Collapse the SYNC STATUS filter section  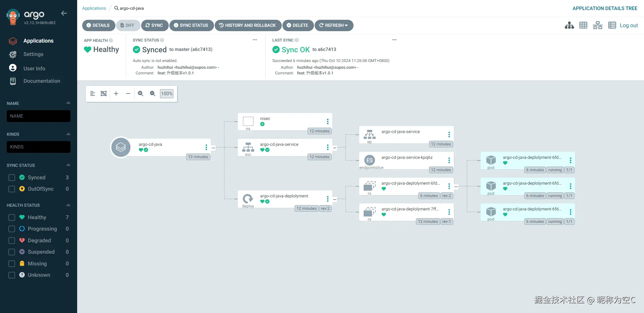[x=68, y=165]
